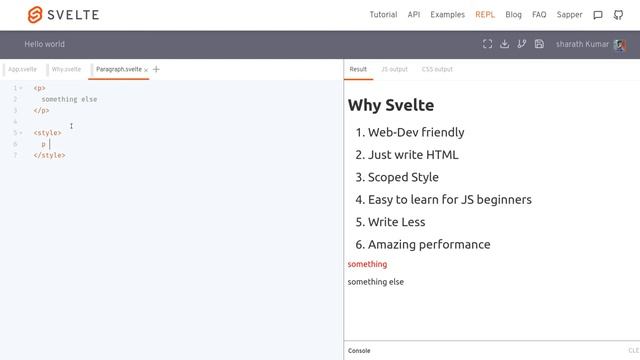Collapse the fold arrow on line 1
640x360 pixels.
(21, 88)
